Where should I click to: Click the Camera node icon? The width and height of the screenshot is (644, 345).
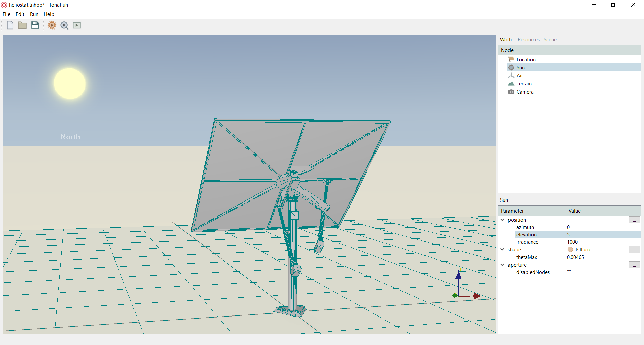click(511, 92)
